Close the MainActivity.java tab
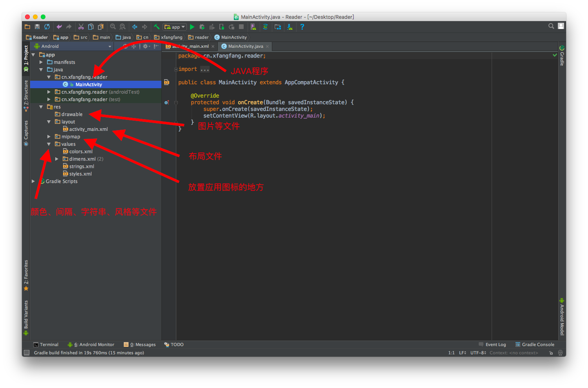 click(268, 46)
